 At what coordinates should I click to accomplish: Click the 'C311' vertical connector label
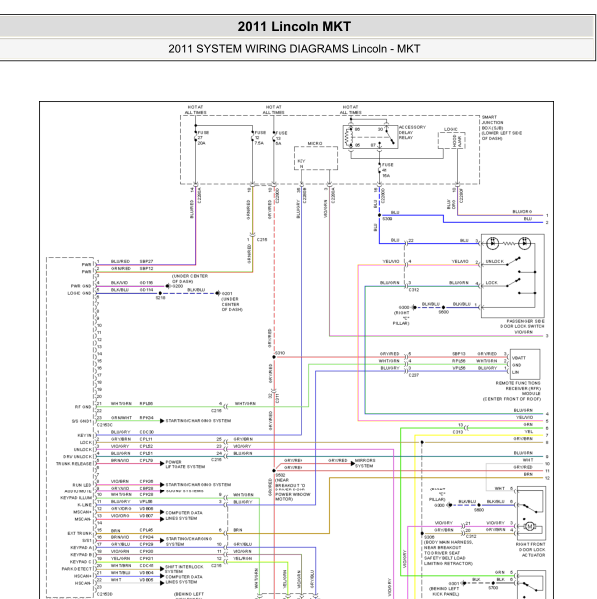pos(277,398)
